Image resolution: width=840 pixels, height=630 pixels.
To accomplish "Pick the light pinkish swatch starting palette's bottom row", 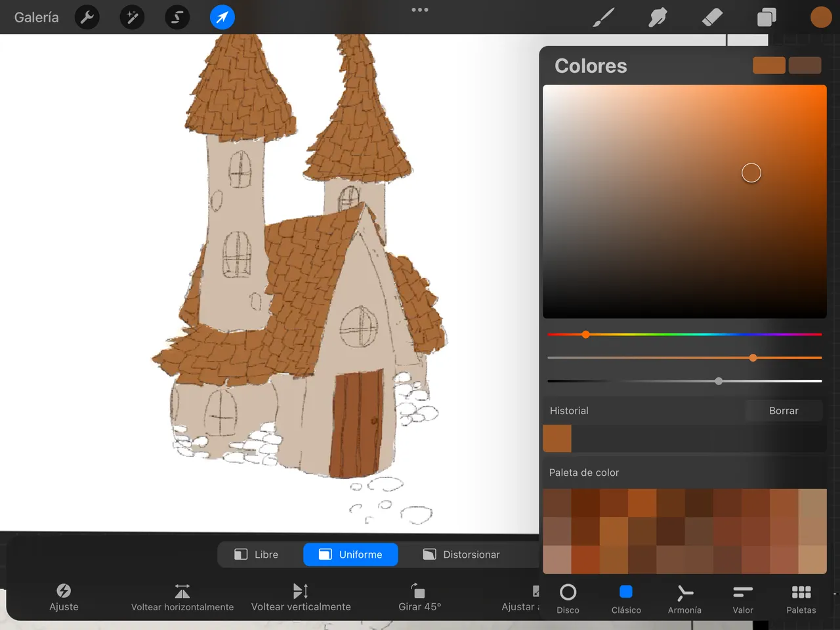I will (x=557, y=560).
